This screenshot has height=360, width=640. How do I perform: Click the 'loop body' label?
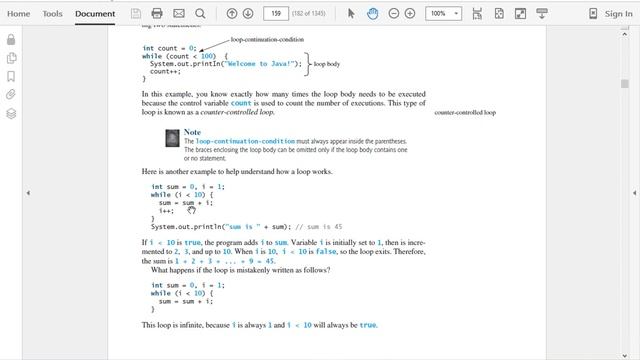[327, 64]
